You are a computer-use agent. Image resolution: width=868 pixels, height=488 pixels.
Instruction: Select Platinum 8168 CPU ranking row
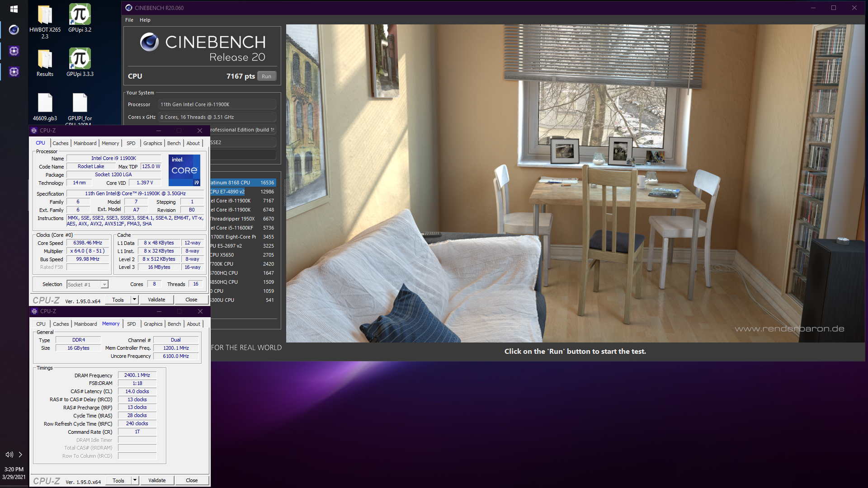coord(243,183)
